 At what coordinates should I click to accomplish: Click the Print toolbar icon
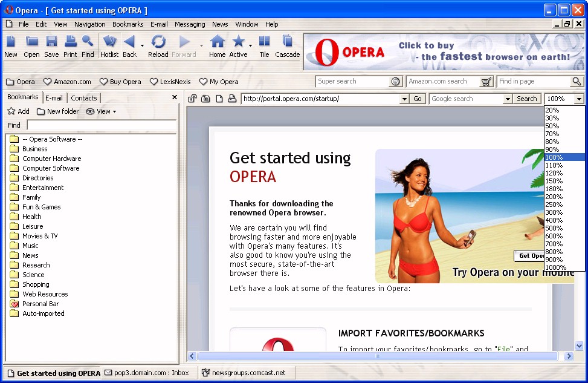tap(70, 46)
